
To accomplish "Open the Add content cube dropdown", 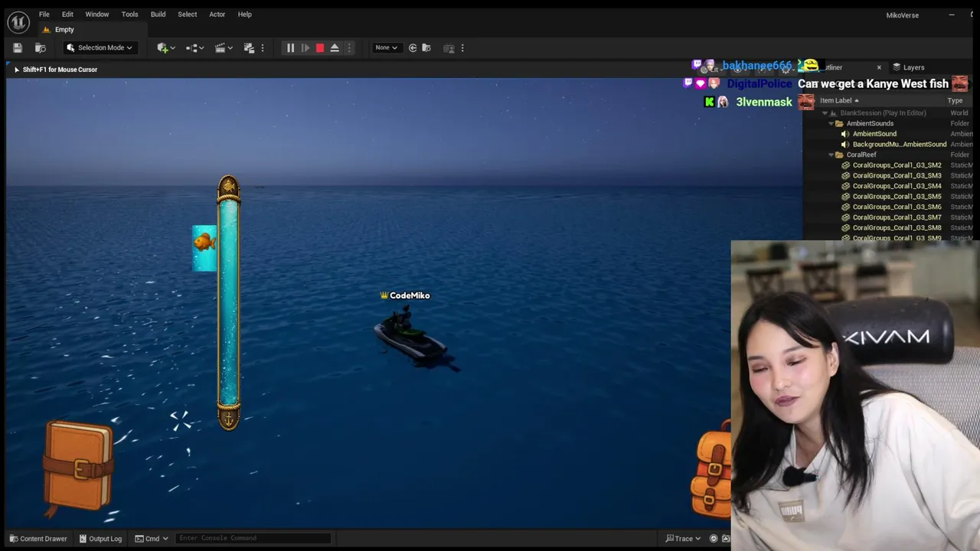I will (x=166, y=48).
